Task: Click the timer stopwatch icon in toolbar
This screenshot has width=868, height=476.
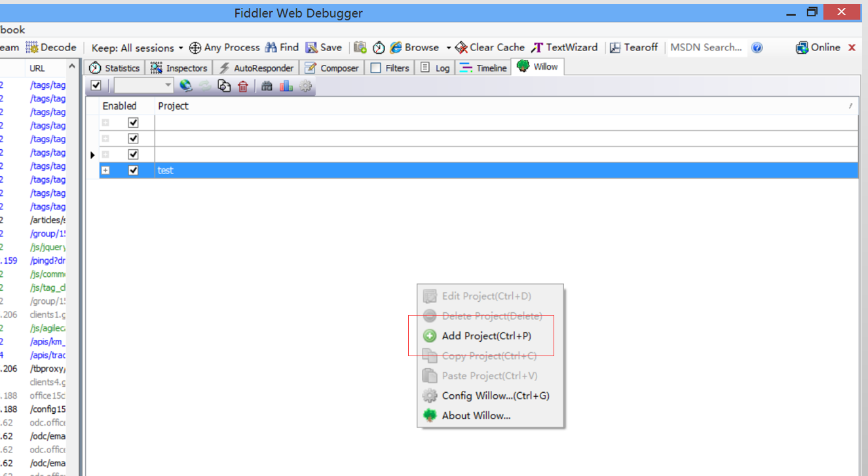Action: (379, 47)
